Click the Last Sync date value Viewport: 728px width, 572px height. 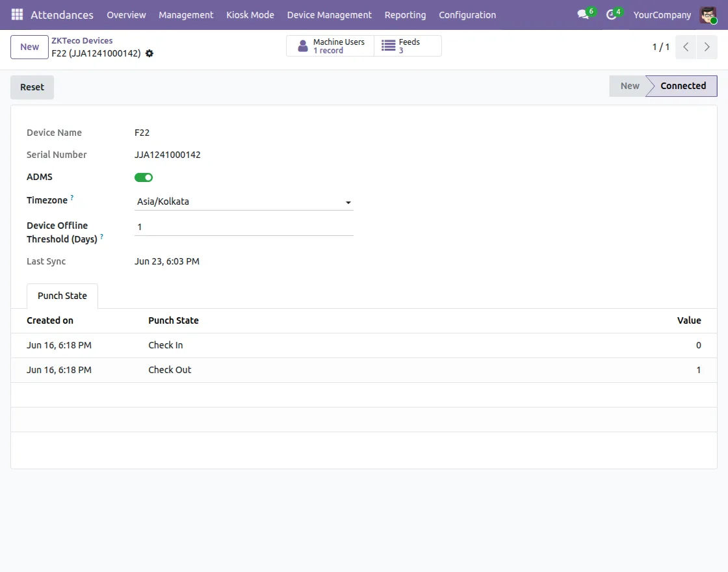[x=167, y=261]
